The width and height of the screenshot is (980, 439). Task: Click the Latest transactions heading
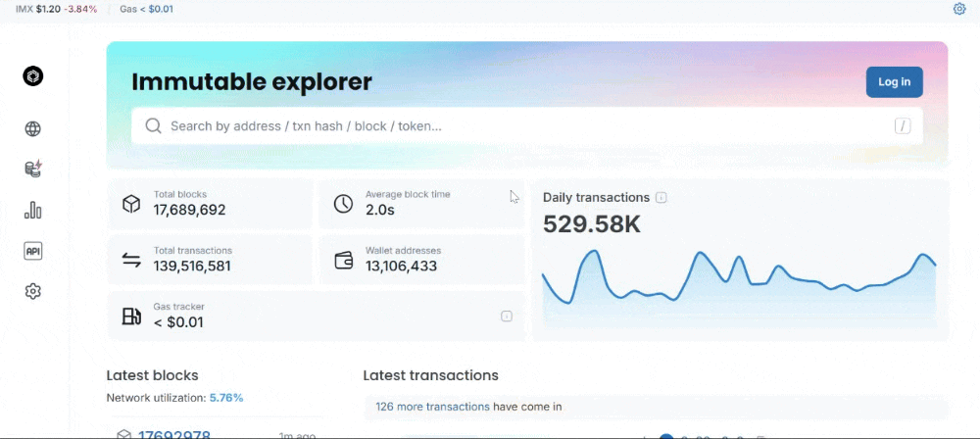pos(430,375)
